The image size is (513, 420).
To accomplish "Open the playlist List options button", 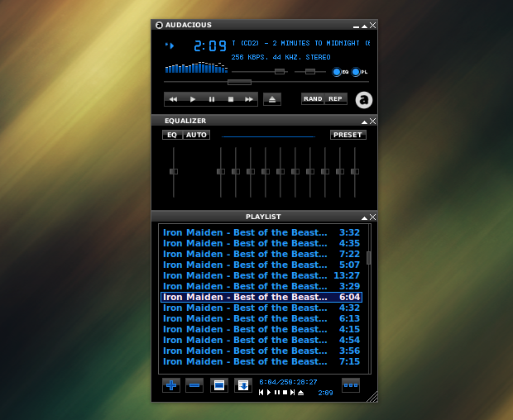I will click(351, 385).
